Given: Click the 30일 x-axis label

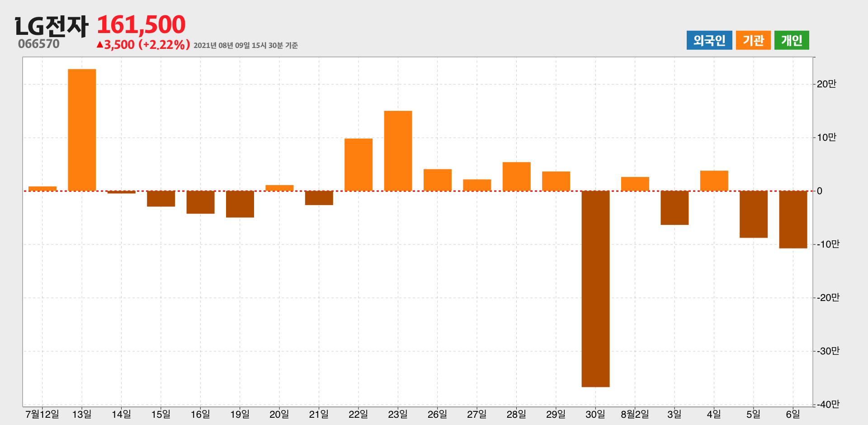Looking at the screenshot, I should (595, 414).
